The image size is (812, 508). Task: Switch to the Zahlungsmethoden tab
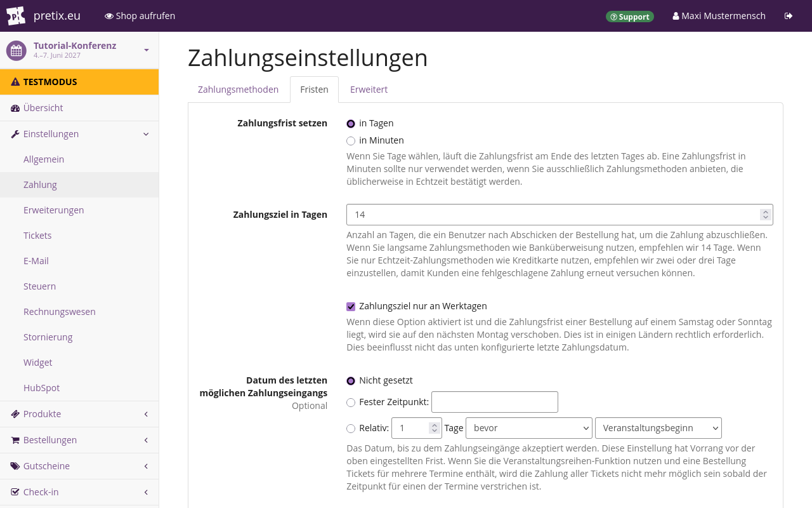pyautogui.click(x=238, y=90)
